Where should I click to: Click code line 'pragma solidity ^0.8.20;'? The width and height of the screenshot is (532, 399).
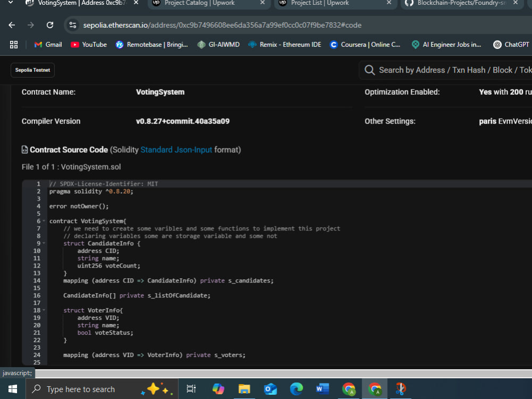pyautogui.click(x=92, y=192)
